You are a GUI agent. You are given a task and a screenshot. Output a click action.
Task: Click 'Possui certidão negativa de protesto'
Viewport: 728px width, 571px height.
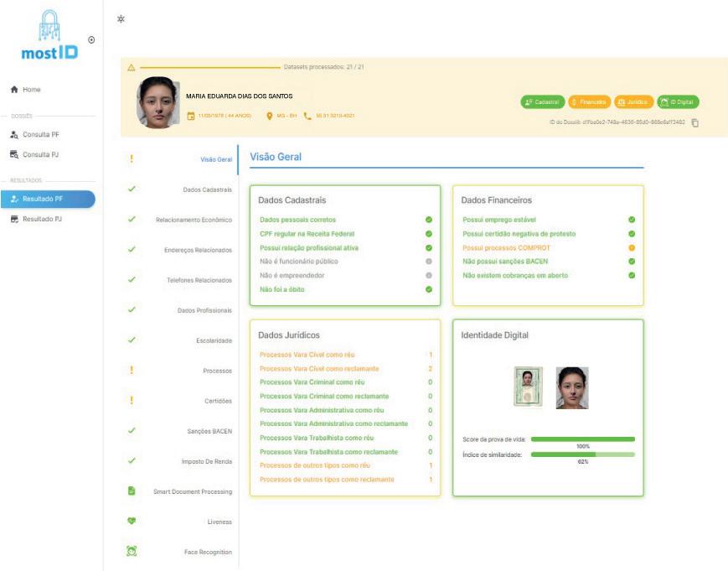519,234
